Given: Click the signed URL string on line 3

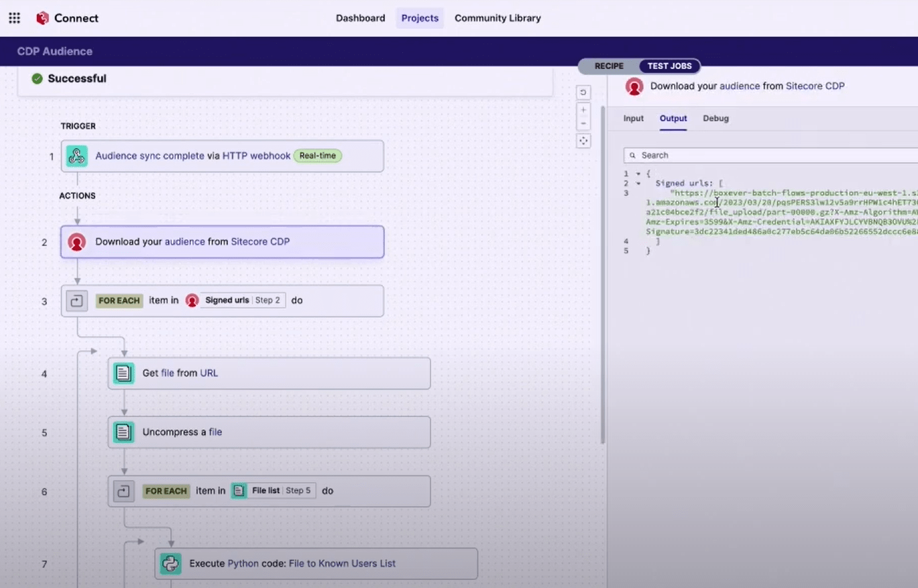Looking at the screenshot, I should click(782, 212).
